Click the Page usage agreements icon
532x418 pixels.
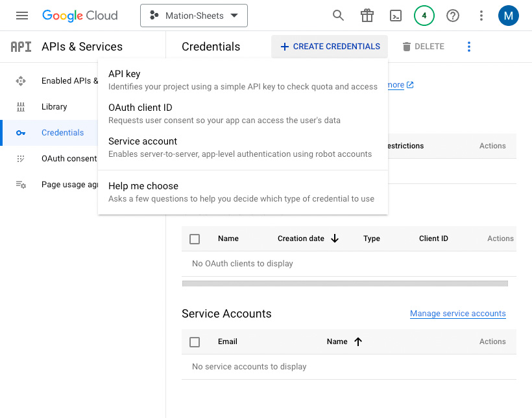point(21,185)
